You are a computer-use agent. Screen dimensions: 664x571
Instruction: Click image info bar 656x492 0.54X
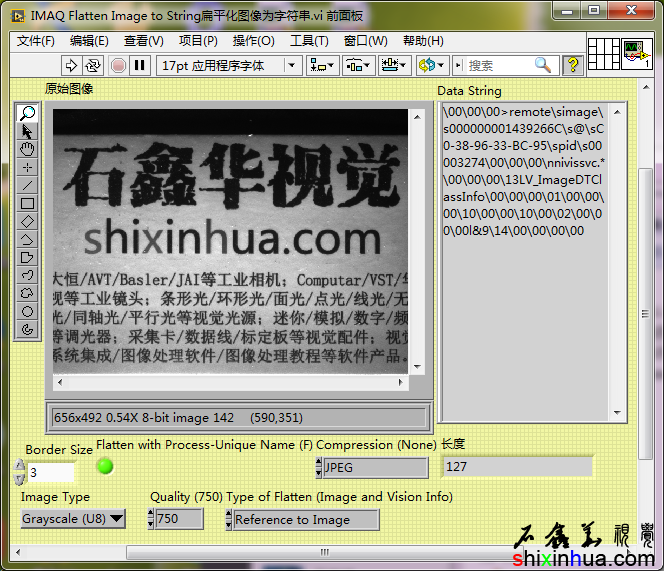(239, 418)
